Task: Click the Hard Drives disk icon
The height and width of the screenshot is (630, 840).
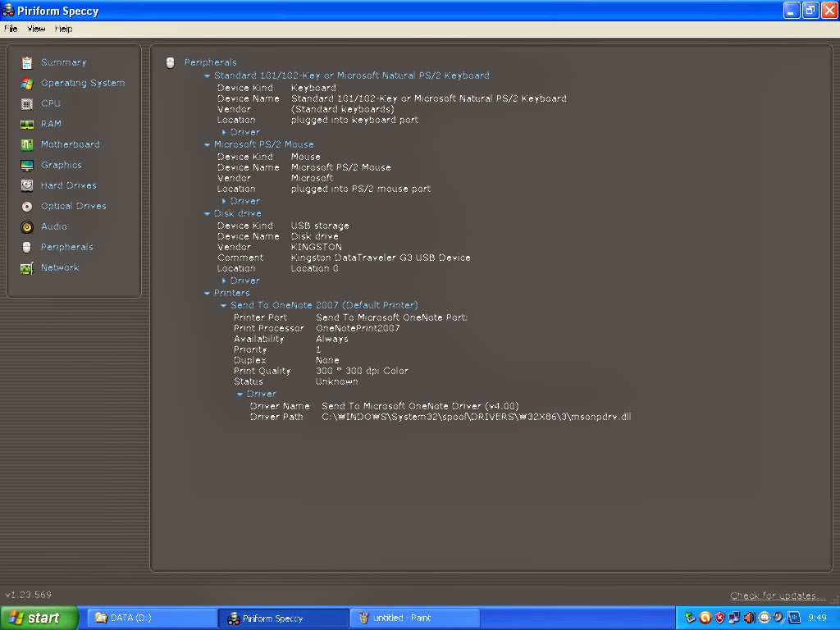Action: (27, 186)
